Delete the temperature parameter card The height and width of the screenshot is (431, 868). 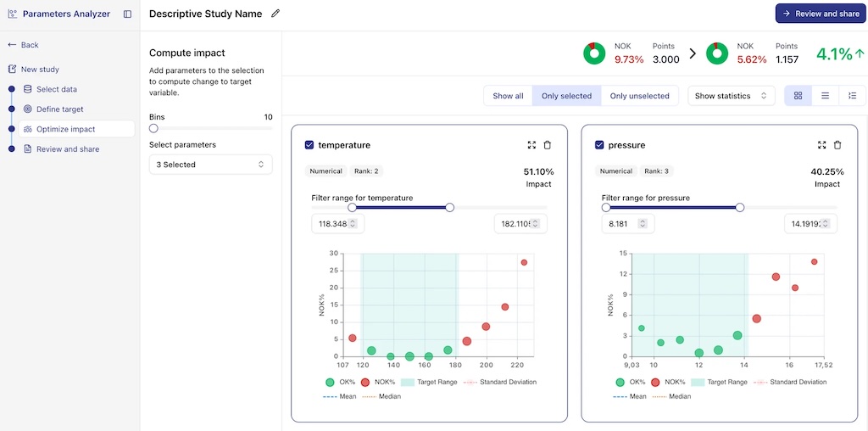click(548, 145)
